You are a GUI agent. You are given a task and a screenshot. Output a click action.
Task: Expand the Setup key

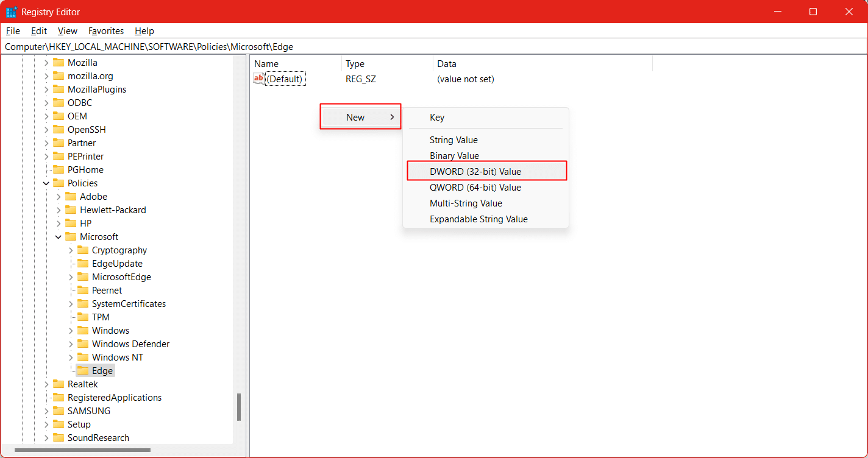click(46, 425)
